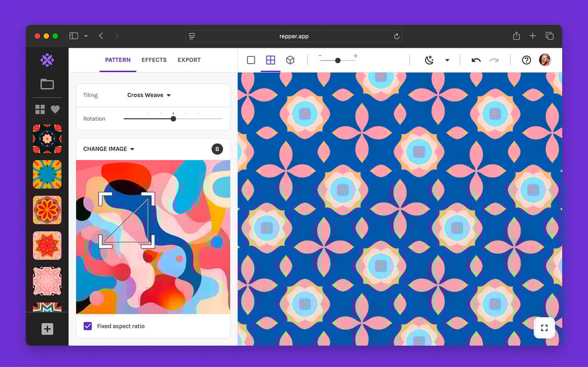
Task: Switch to single tile preview mode
Action: [x=251, y=60]
